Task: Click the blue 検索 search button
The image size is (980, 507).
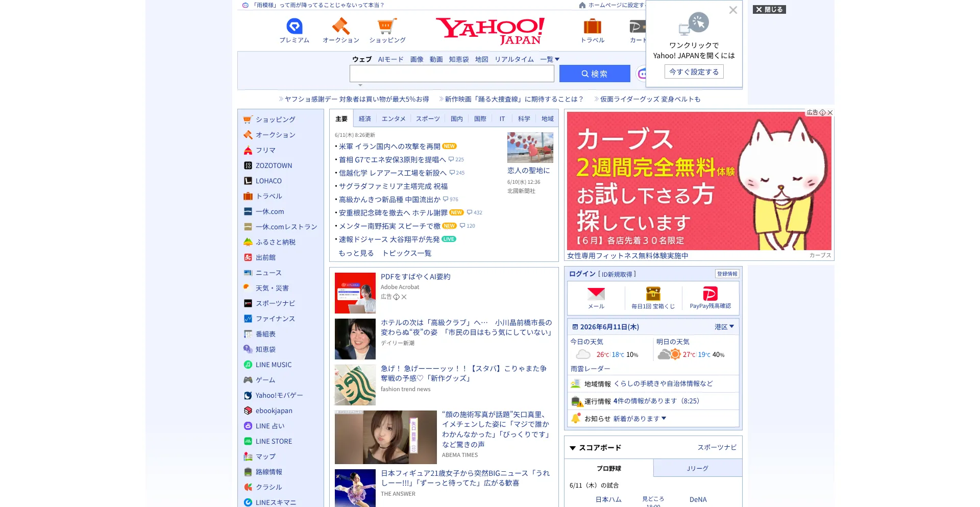Action: click(x=595, y=74)
